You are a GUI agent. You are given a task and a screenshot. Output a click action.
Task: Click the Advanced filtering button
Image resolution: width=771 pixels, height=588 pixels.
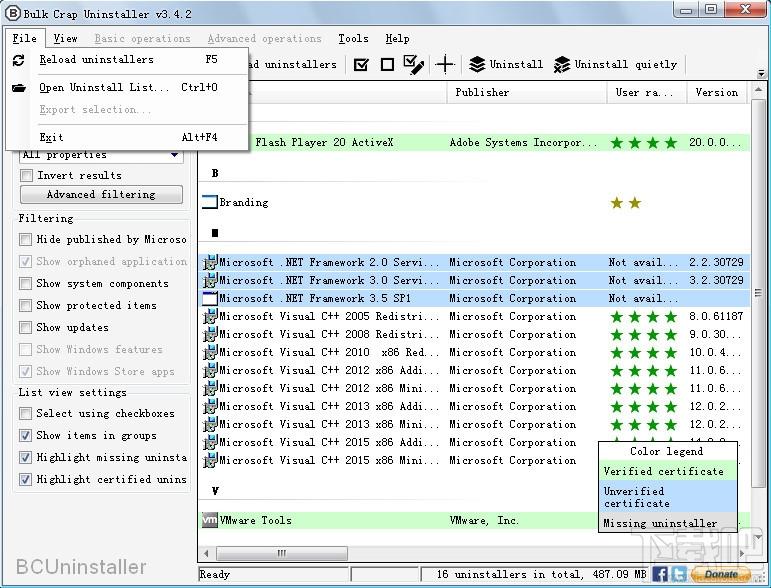pyautogui.click(x=101, y=194)
